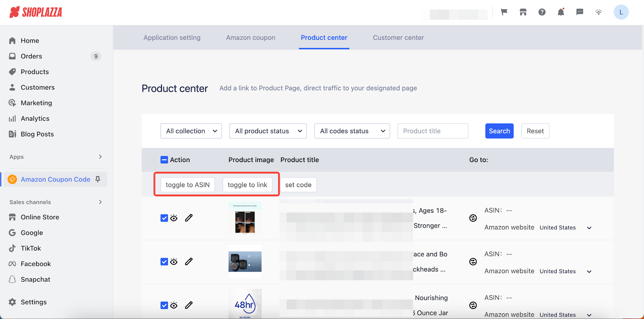Screen dimensions: 644x319
Task: Uncheck the 'ckheads ...' product row checkbox
Action: click(164, 262)
